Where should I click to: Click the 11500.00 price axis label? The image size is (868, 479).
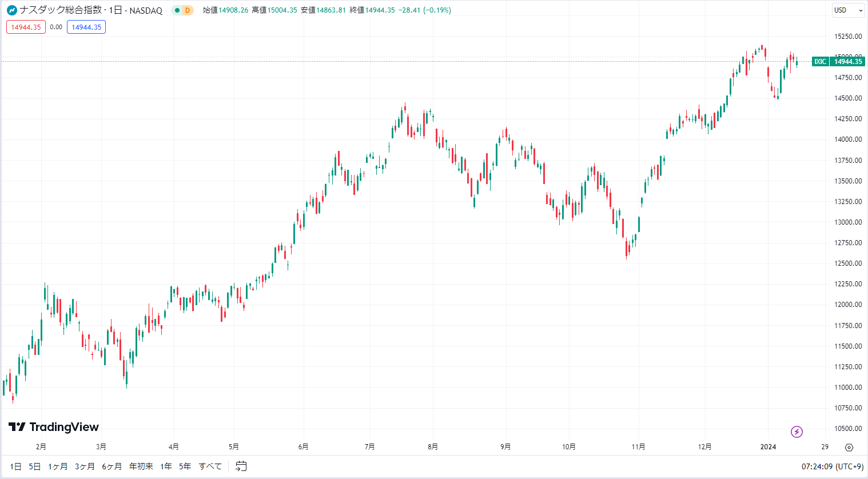tap(848, 346)
